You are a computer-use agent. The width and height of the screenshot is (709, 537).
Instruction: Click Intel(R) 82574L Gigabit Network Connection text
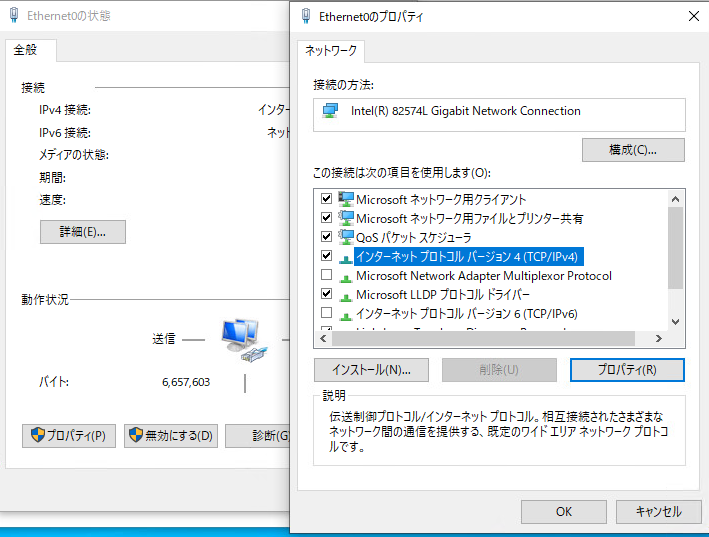(x=466, y=111)
